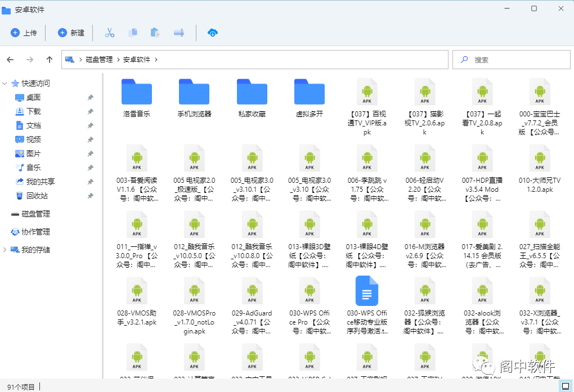The width and height of the screenshot is (574, 392).
Task: Expand chevron before 磁盘管理 in breadcrumb
Action: pos(80,60)
